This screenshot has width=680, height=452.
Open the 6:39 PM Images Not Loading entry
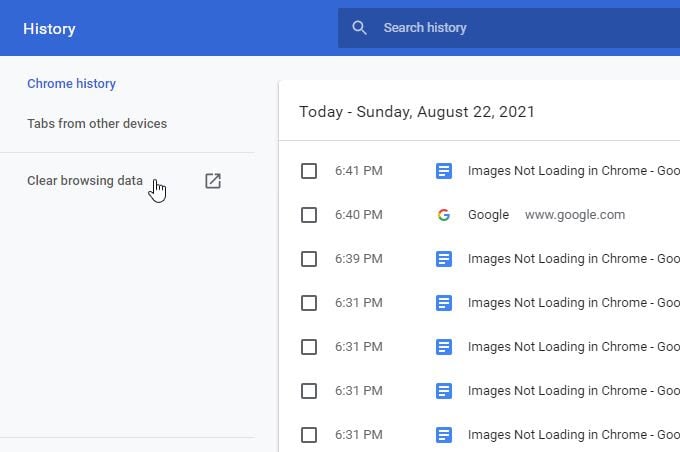pyautogui.click(x=572, y=259)
